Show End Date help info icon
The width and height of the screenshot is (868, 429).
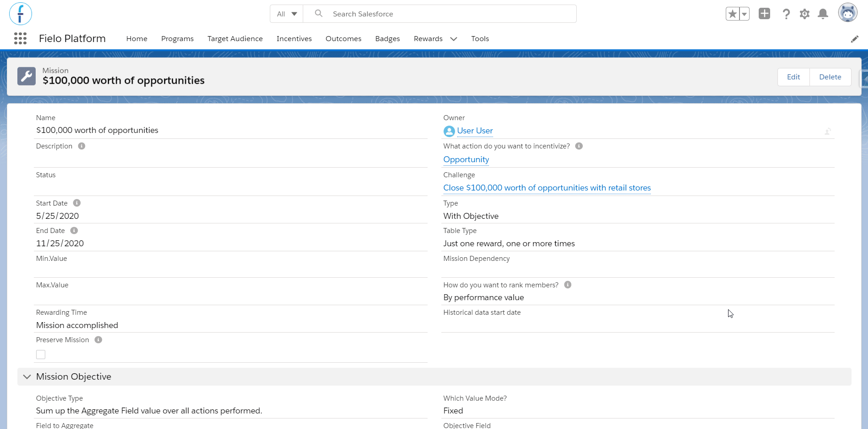(x=74, y=231)
